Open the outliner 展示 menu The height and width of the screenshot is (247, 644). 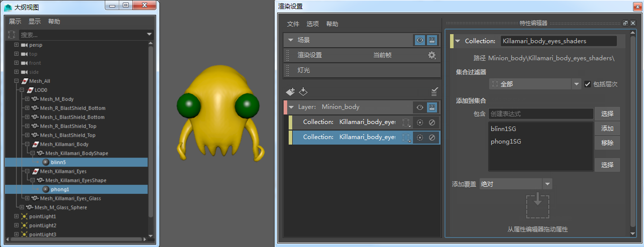click(15, 22)
